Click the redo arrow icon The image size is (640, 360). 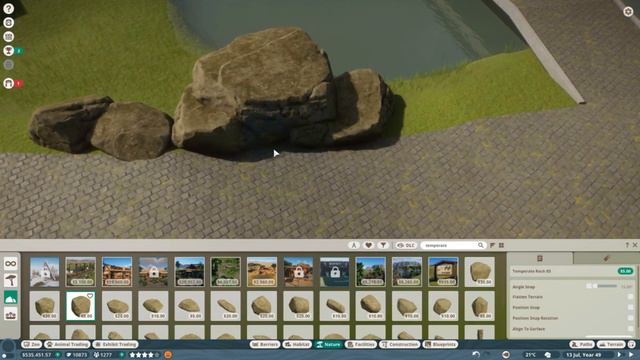click(487, 355)
